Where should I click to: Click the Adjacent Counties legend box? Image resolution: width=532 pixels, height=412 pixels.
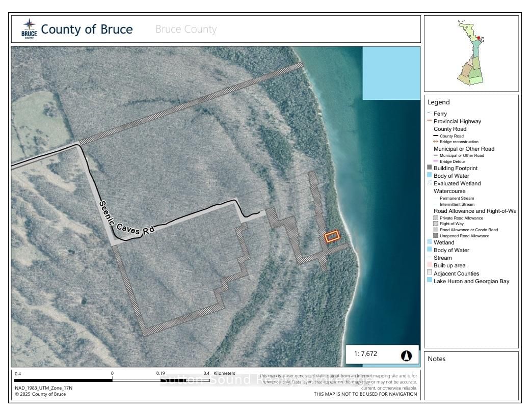[430, 273]
